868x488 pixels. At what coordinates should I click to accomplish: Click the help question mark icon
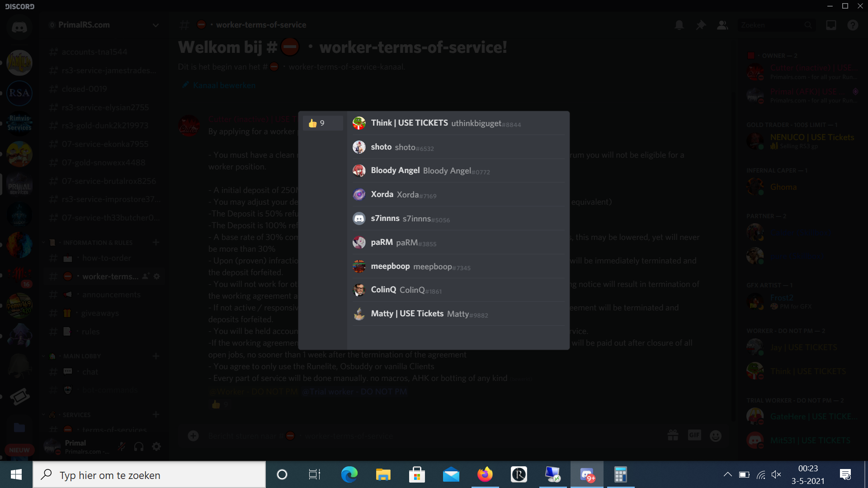853,25
